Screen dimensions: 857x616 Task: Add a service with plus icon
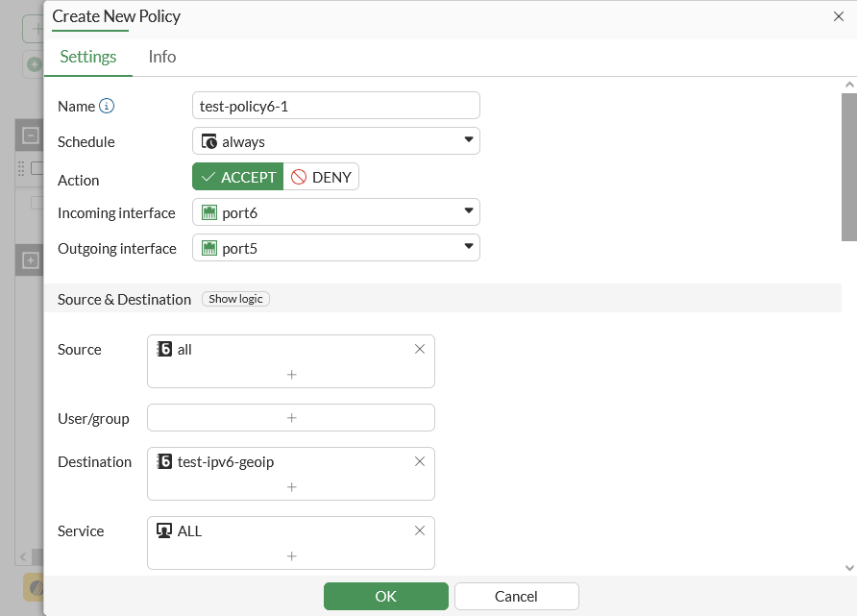291,555
